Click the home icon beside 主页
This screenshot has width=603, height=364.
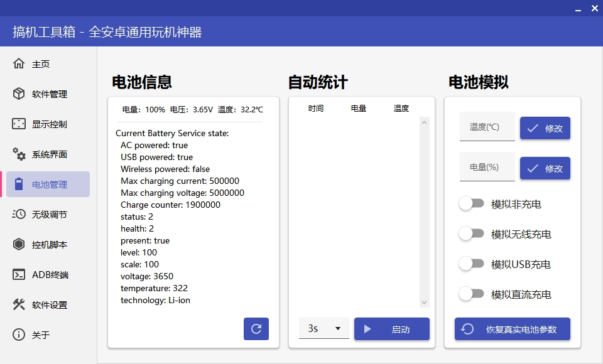click(x=19, y=64)
